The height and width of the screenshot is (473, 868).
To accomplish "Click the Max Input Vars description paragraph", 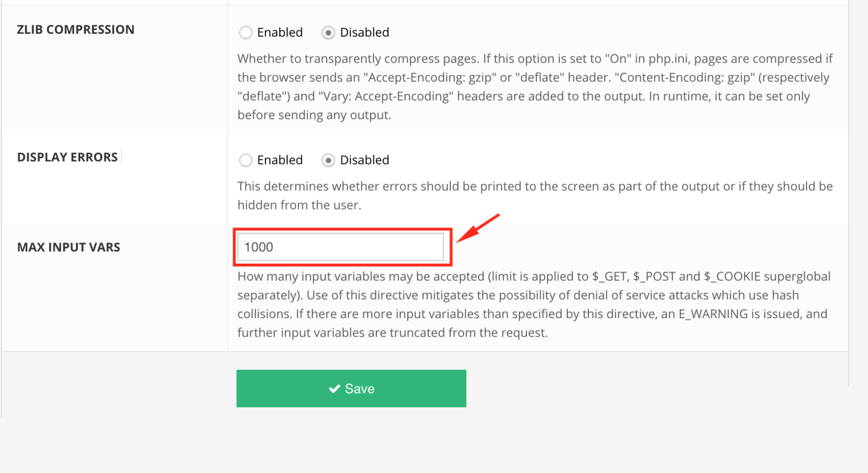I will pyautogui.click(x=533, y=305).
